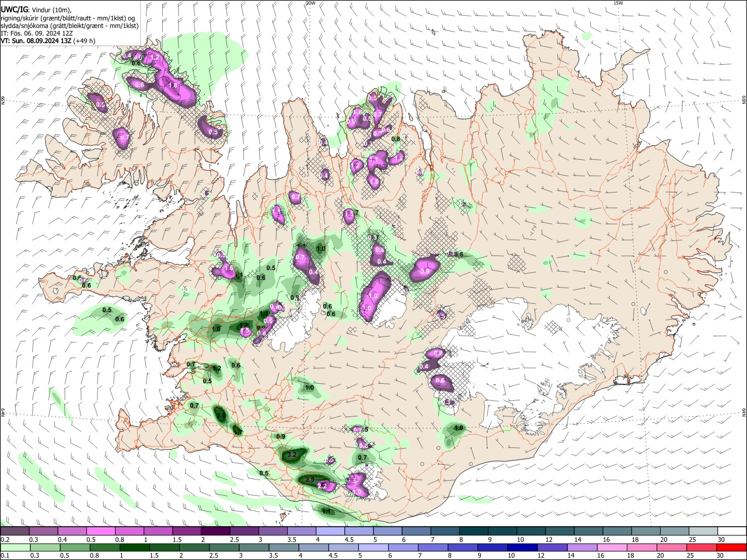The width and height of the screenshot is (747, 560).
Task: Click the '3.2' rainfall value on the map
Action: pyautogui.click(x=292, y=454)
